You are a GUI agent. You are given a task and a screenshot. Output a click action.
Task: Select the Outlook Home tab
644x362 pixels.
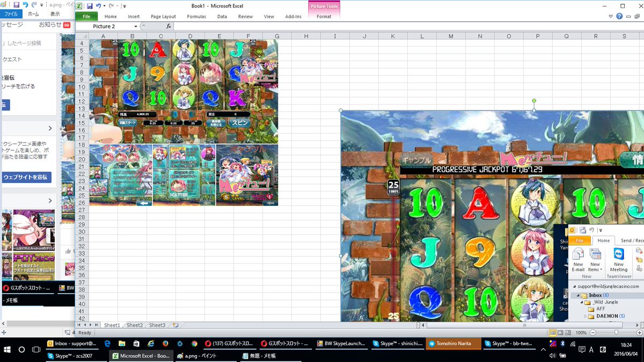[604, 241]
